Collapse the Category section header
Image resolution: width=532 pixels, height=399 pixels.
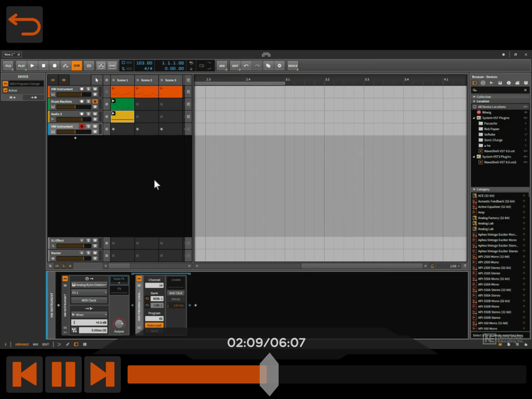click(x=500, y=189)
